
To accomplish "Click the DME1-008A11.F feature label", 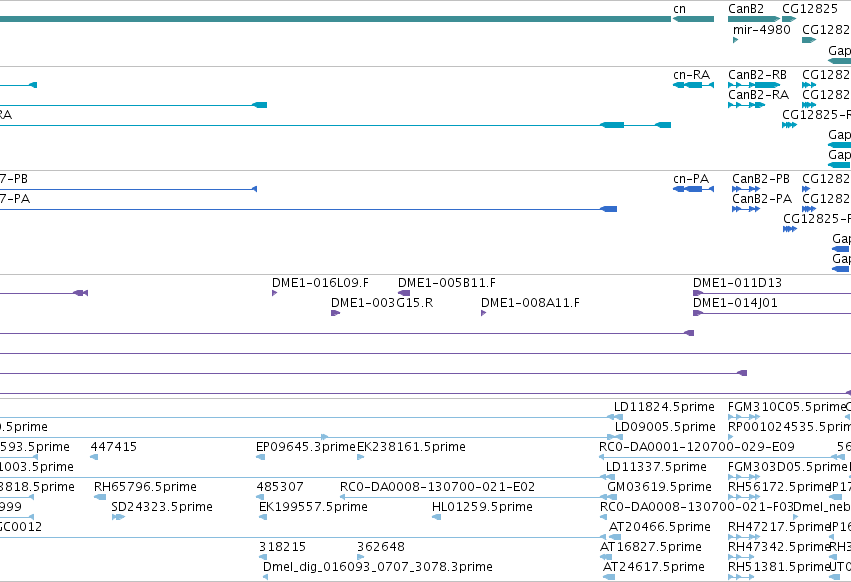I will click(530, 303).
